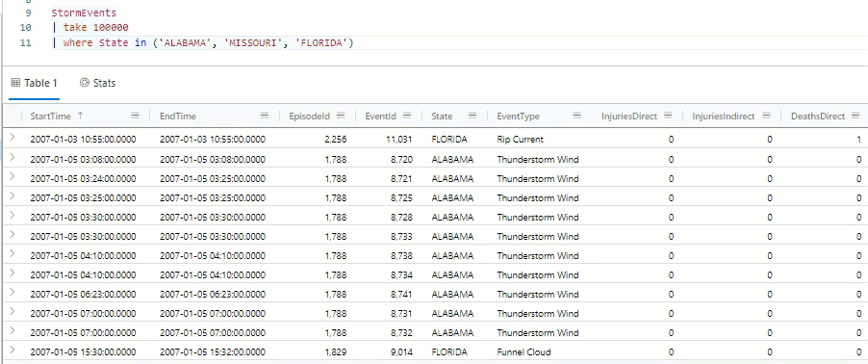Open the Table 1 results tab
868x364 pixels.
point(35,83)
